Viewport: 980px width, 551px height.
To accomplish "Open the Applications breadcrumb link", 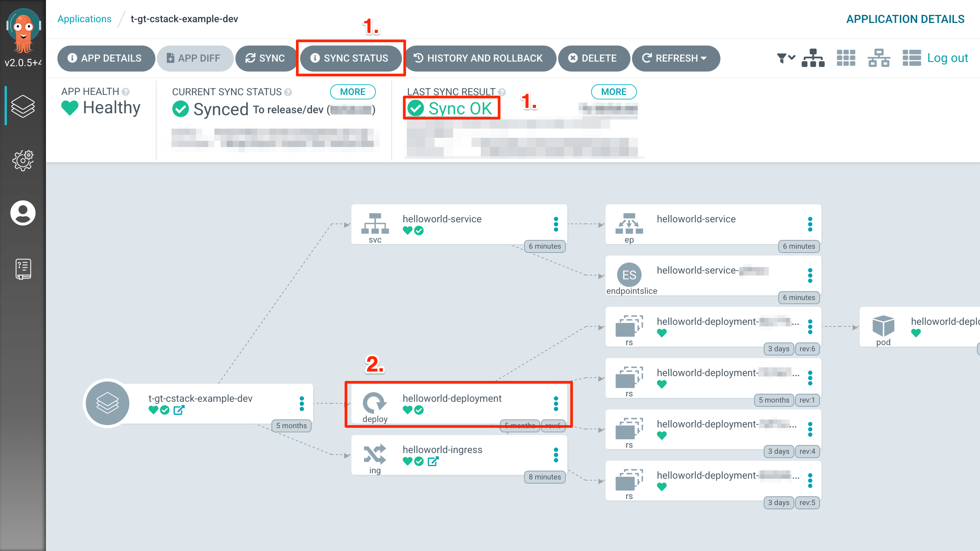I will click(x=84, y=19).
